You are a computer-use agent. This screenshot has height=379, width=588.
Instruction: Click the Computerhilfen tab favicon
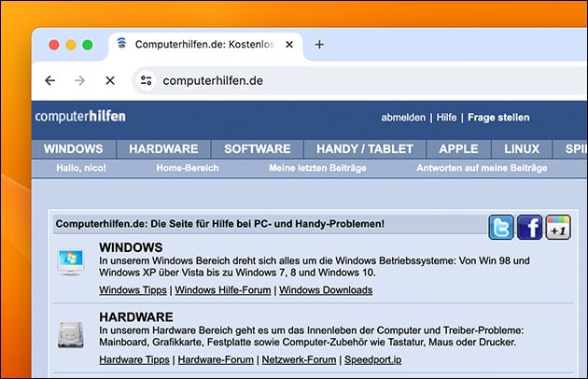(121, 44)
